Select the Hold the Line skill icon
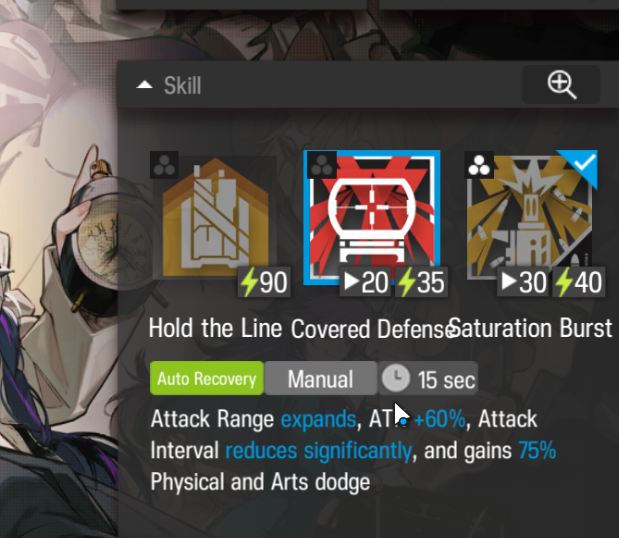The image size is (619, 538). pos(215,217)
